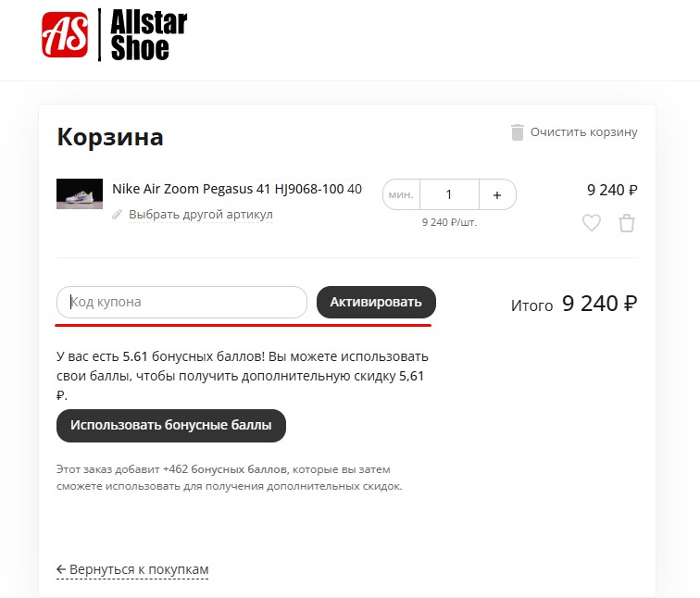Image resolution: width=700 pixels, height=598 pixels.
Task: Select the Очистить корзину text link
Action: pyautogui.click(x=584, y=132)
